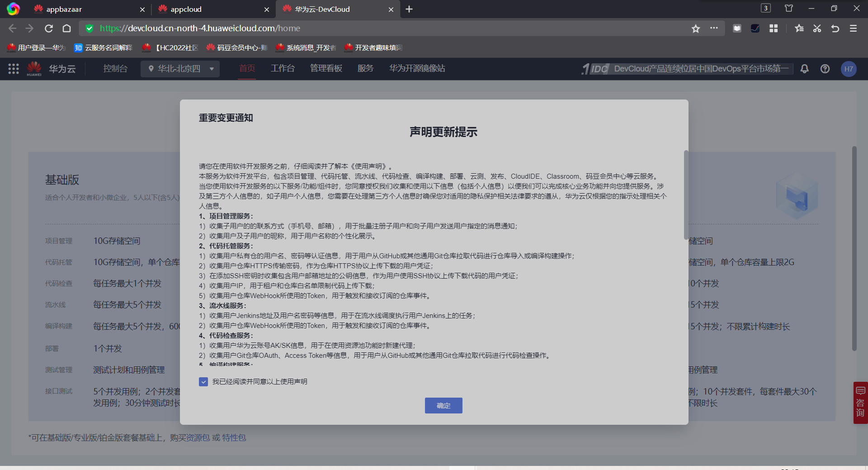Click the 2、代码托管服务 section heading
This screenshot has height=470, width=868.
pos(226,246)
